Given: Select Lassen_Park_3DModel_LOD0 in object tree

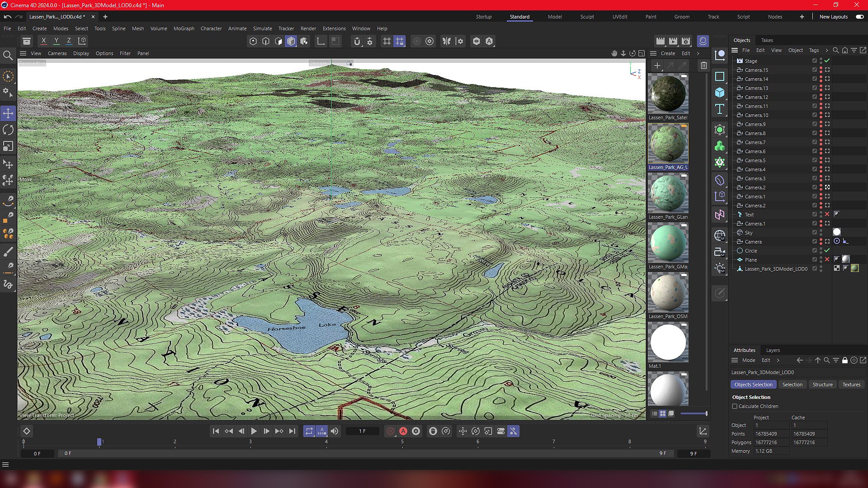Looking at the screenshot, I should point(776,269).
